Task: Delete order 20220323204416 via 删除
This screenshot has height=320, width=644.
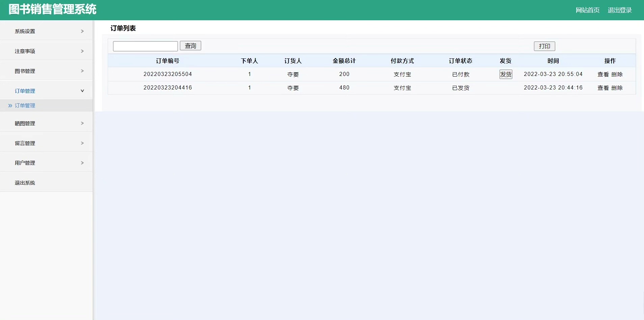Action: pyautogui.click(x=617, y=88)
